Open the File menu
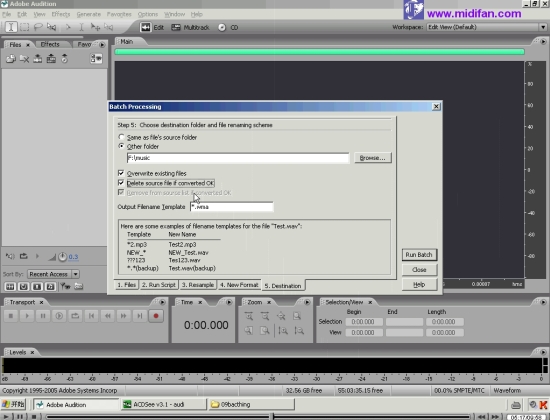This screenshot has height=420, width=550. (7, 14)
